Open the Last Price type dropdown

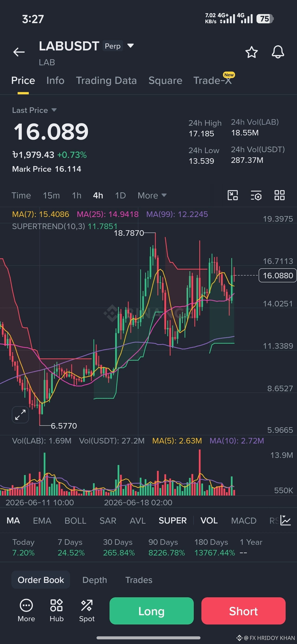pos(34,110)
